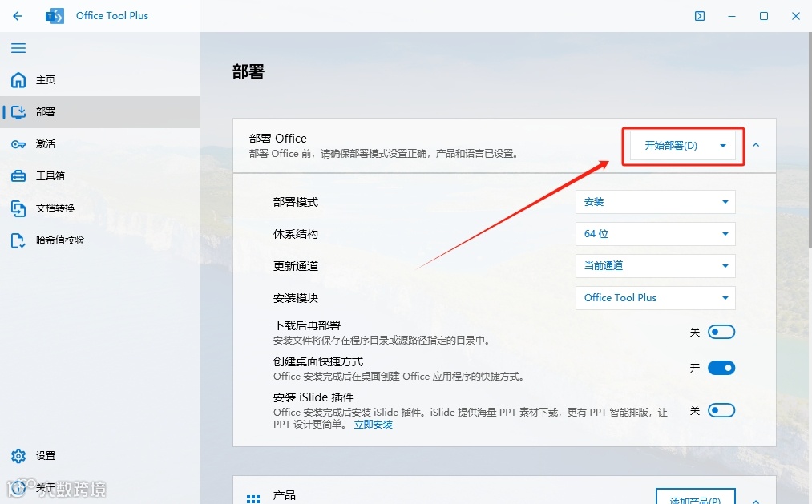Toggle 下载后再部署 switch
Viewport: 812px width, 504px height.
(721, 332)
